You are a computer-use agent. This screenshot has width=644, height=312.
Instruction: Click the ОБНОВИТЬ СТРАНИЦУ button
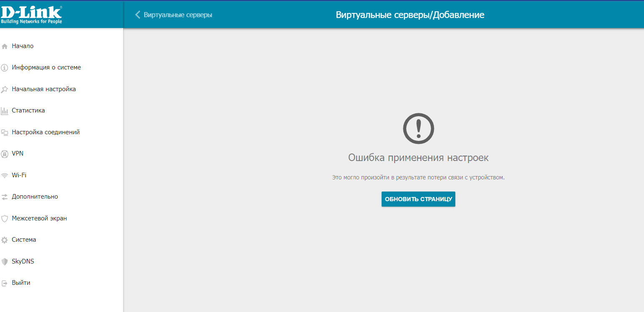pos(418,199)
